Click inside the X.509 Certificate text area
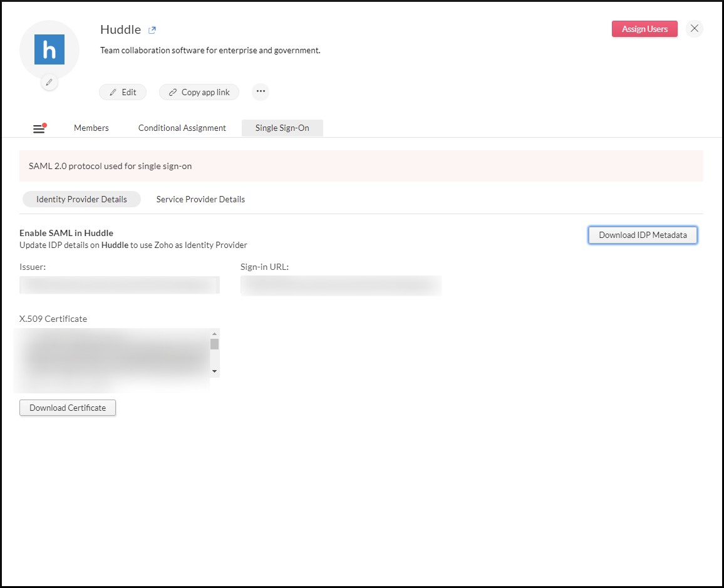 point(115,354)
